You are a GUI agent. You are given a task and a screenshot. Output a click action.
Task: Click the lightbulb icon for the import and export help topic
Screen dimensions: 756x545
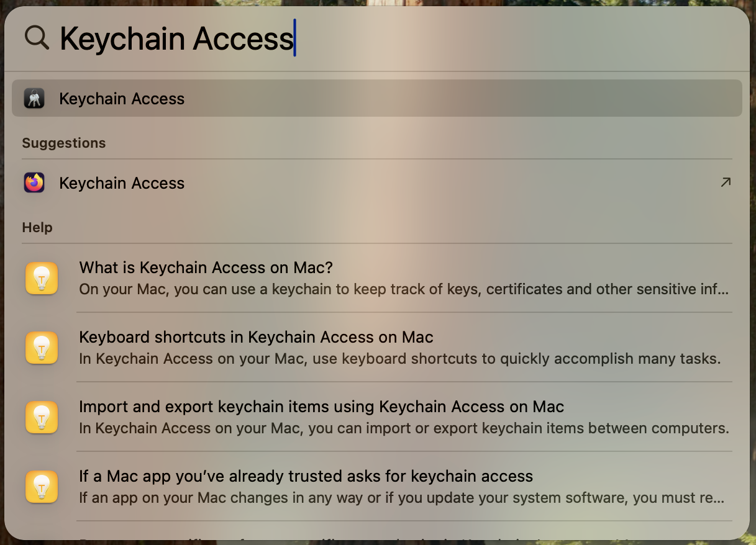(x=42, y=417)
